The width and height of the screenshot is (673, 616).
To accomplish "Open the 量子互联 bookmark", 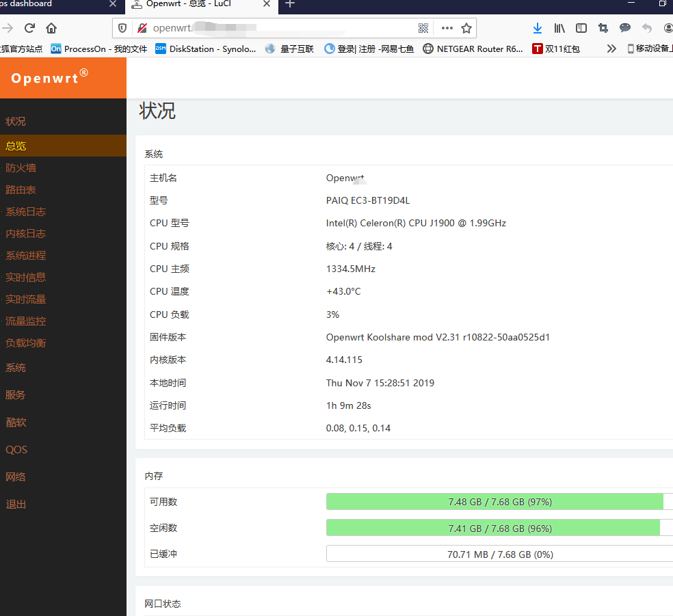I will [x=290, y=49].
